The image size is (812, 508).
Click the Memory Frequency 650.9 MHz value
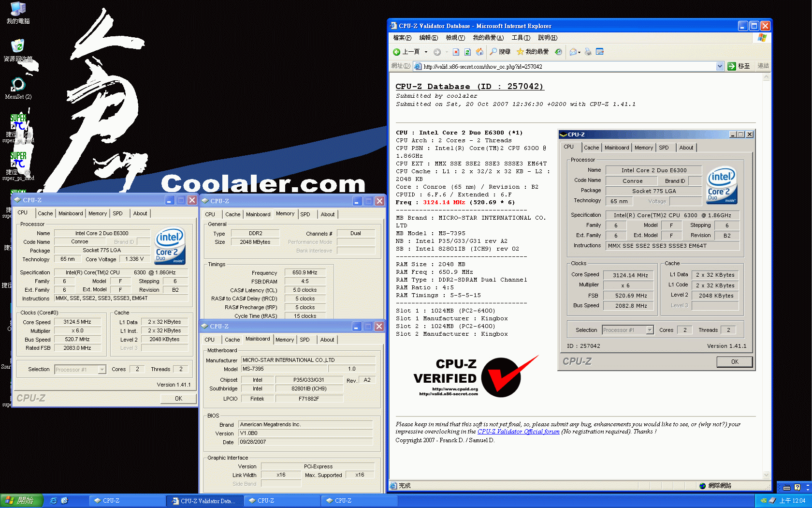pyautogui.click(x=305, y=273)
